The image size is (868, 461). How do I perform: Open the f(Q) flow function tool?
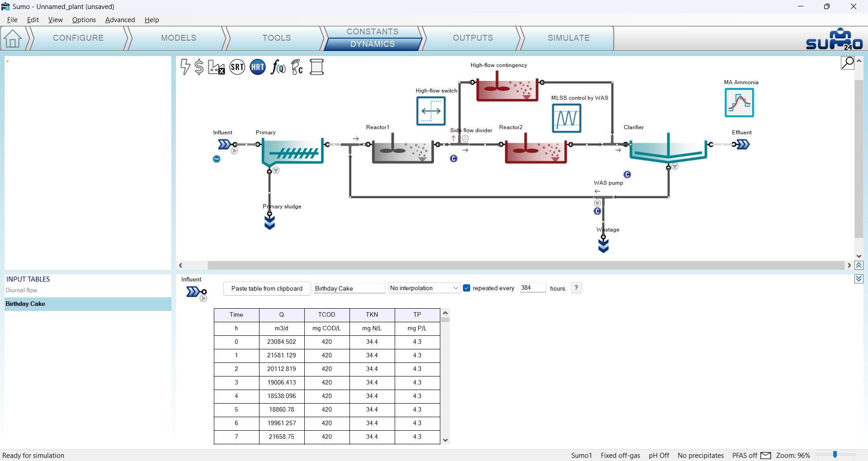pyautogui.click(x=278, y=67)
